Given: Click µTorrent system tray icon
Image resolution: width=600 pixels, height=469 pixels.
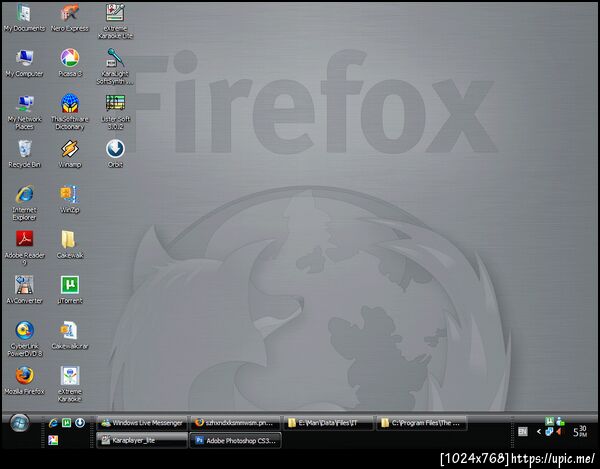Looking at the screenshot, I should coord(549,422).
